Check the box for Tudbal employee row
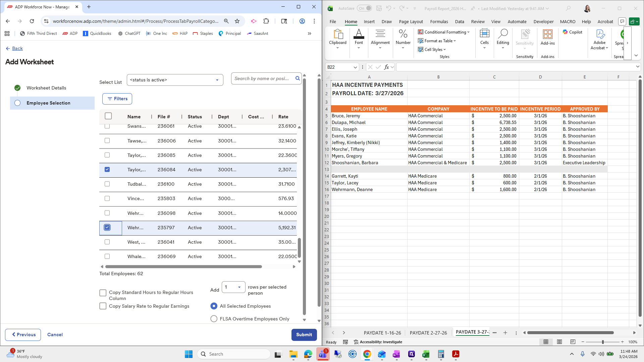Image resolution: width=644 pixels, height=362 pixels. (107, 184)
